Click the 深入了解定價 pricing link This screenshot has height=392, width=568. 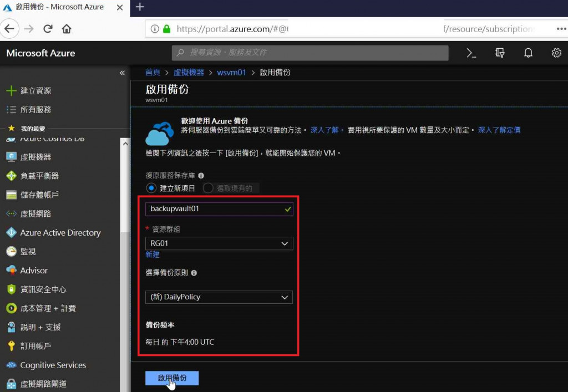pos(499,130)
